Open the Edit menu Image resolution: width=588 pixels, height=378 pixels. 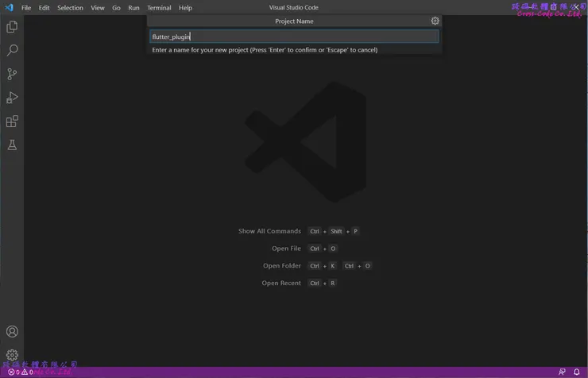pos(44,8)
